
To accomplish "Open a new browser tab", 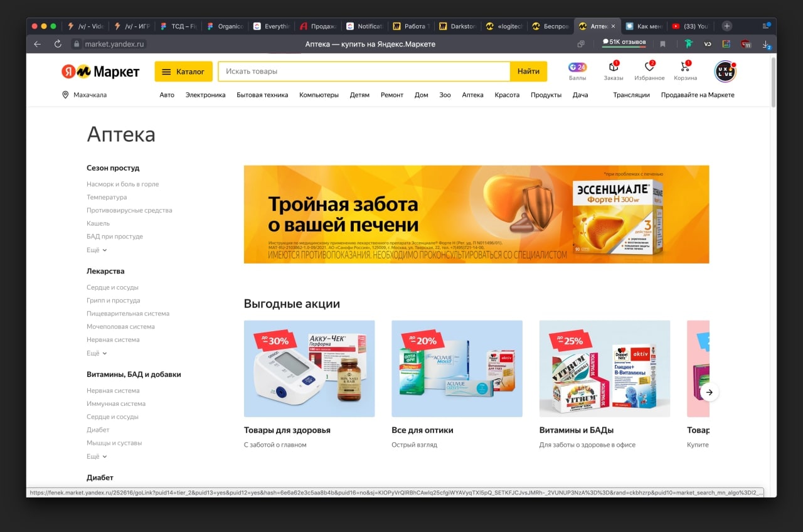I will [x=726, y=26].
